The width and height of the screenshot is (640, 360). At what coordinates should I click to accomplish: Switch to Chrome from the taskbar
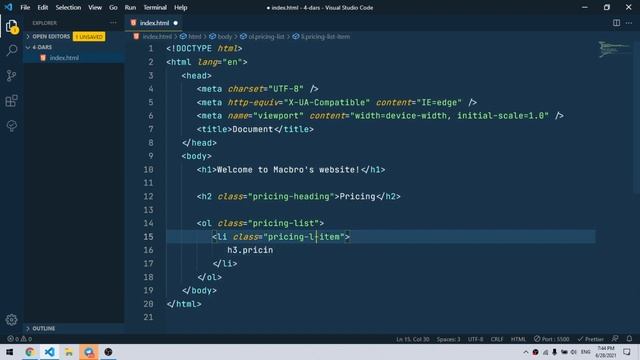30,352
